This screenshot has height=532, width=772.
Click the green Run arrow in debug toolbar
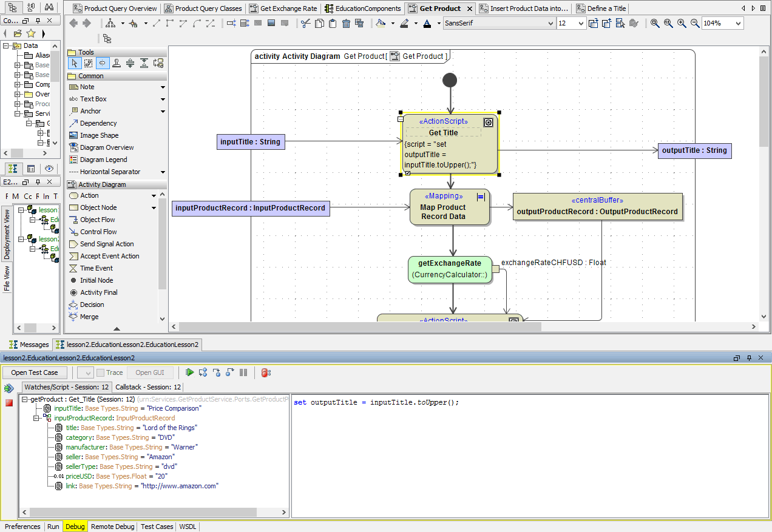point(190,372)
